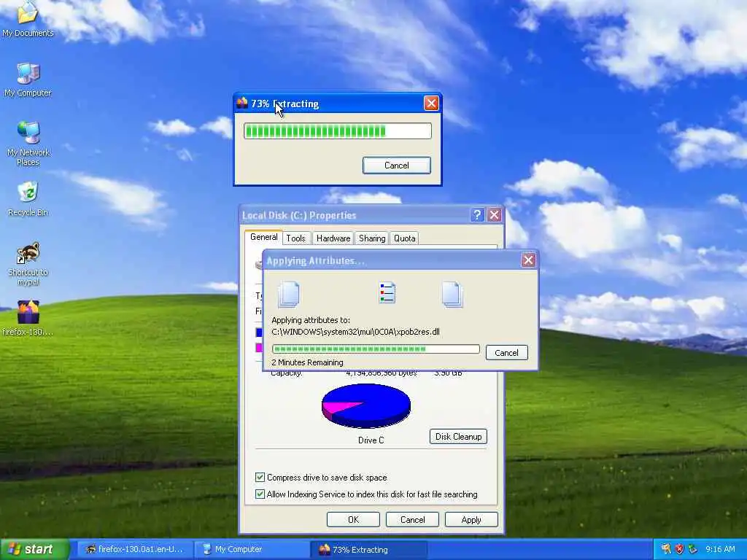Go to the Quota tab
The height and width of the screenshot is (560, 747).
point(404,238)
